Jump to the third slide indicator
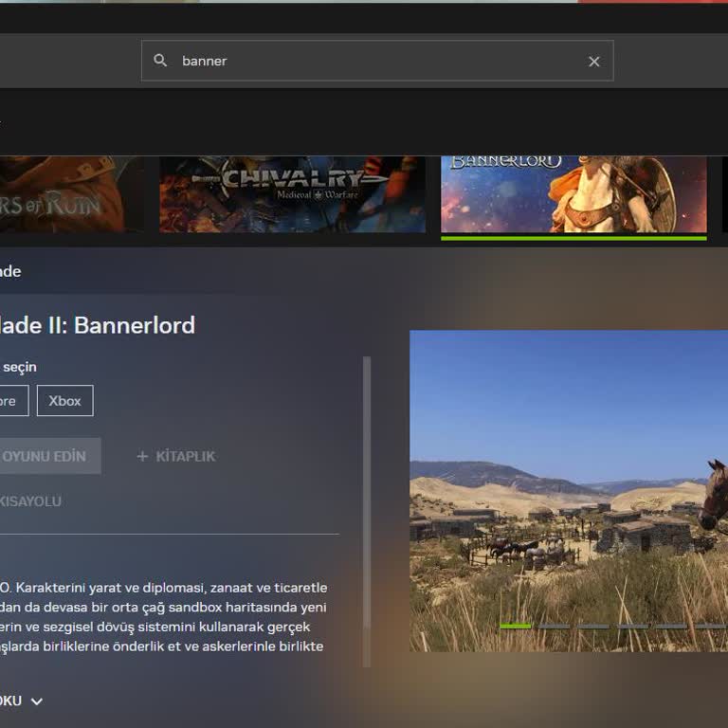This screenshot has width=728, height=728. (x=593, y=627)
